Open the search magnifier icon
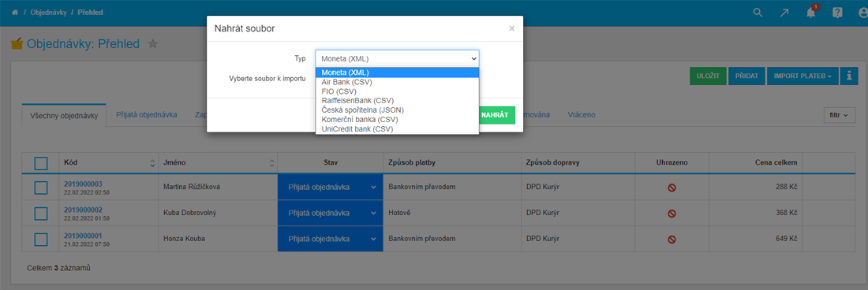Image resolution: width=868 pixels, height=290 pixels. click(x=758, y=13)
